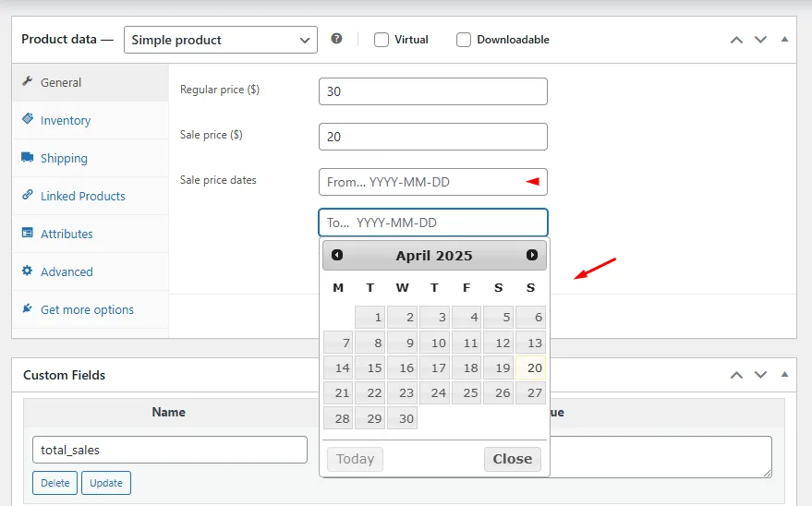Click the Shipping truck icon
This screenshot has width=812, height=506.
pyautogui.click(x=28, y=158)
